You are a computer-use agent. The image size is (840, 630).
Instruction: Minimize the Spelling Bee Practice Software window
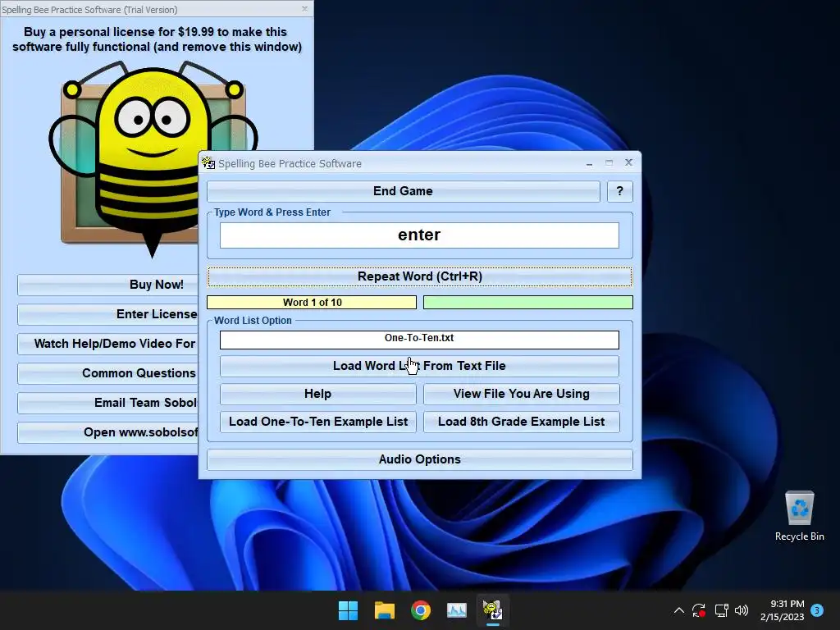pyautogui.click(x=589, y=163)
